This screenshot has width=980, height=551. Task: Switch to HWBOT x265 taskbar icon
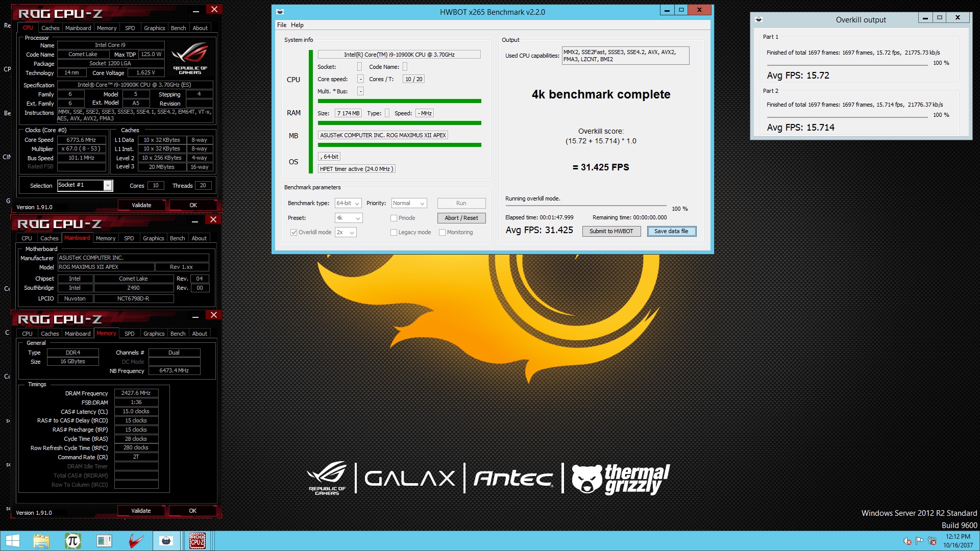pyautogui.click(x=166, y=541)
